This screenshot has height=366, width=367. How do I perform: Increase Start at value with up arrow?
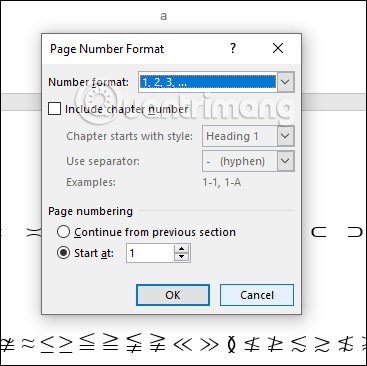pyautogui.click(x=182, y=249)
